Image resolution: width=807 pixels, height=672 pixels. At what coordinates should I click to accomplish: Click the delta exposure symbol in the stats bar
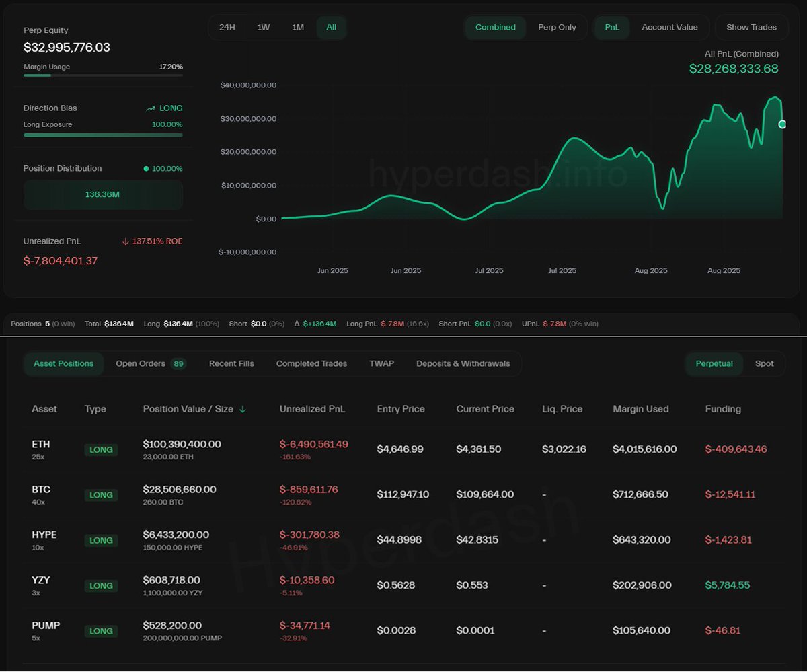tap(297, 324)
